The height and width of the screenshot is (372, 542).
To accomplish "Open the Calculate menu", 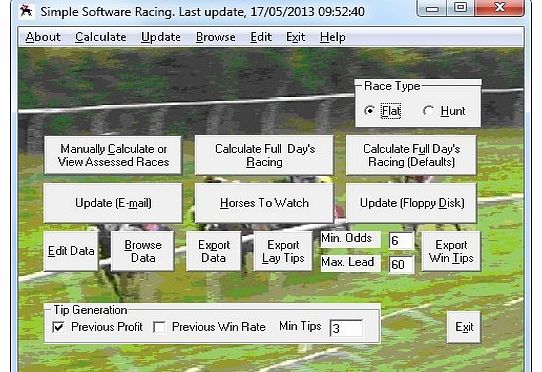I will 101,37.
